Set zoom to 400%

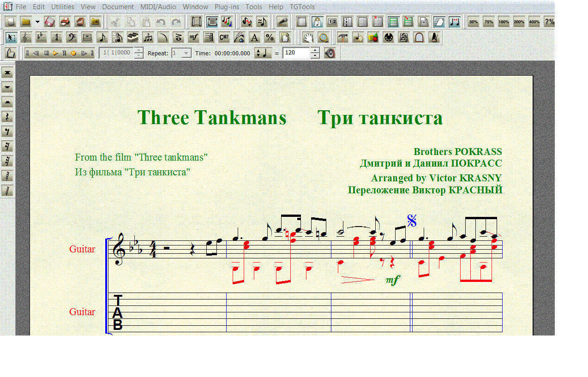[x=534, y=21]
